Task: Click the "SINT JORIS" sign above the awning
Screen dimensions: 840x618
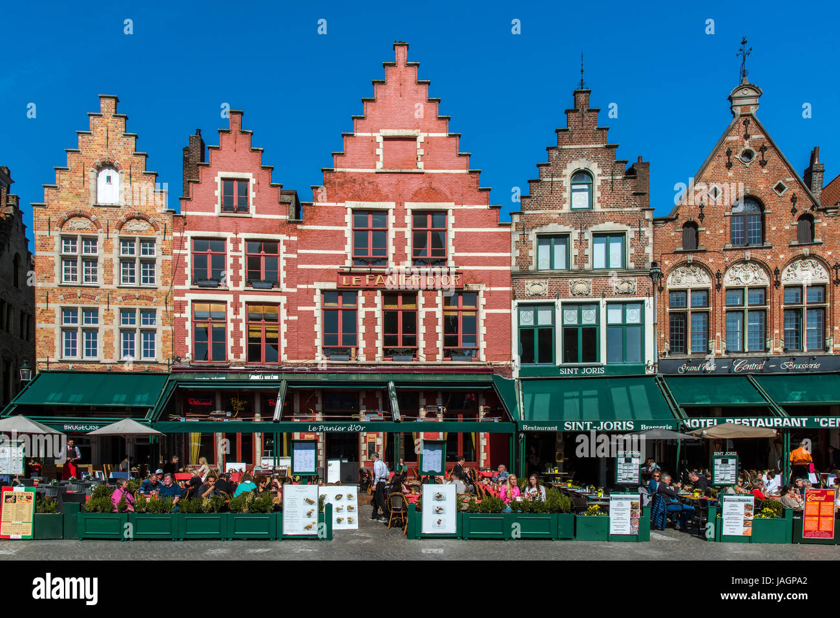Action: pyautogui.click(x=582, y=371)
